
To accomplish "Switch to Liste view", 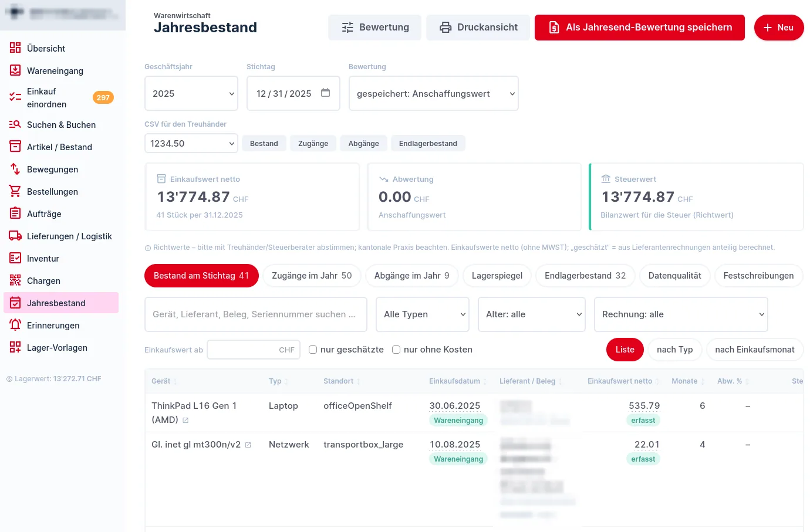I will point(625,350).
